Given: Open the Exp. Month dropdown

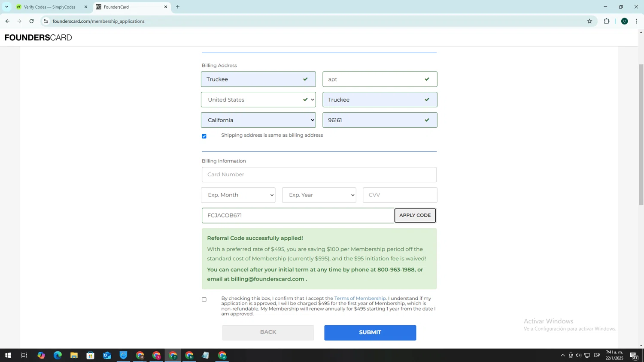Looking at the screenshot, I should 238,195.
